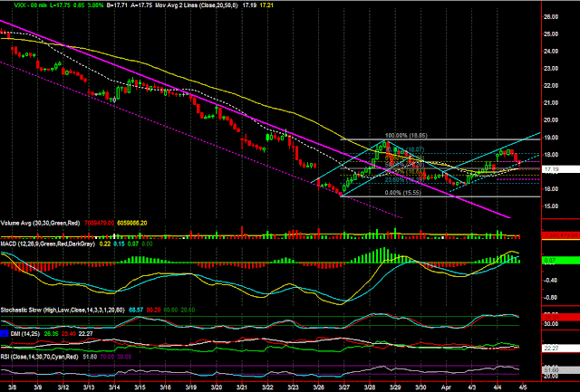Click the '3/23' date on the time axis
Image resolution: width=580 pixels, height=392 pixels.
coord(293,387)
